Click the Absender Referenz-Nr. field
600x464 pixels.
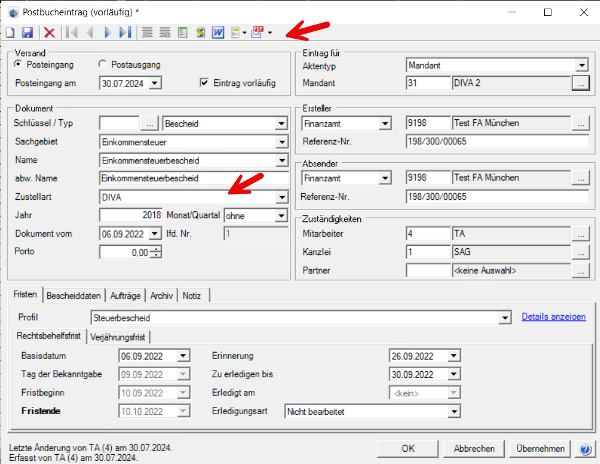pos(497,197)
